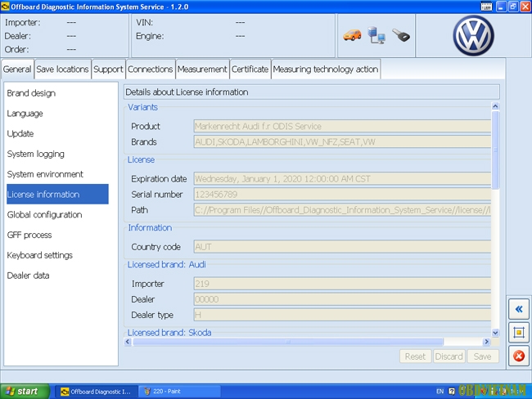This screenshot has width=532, height=399.
Task: Select Dealer data entry
Action: 57,276
